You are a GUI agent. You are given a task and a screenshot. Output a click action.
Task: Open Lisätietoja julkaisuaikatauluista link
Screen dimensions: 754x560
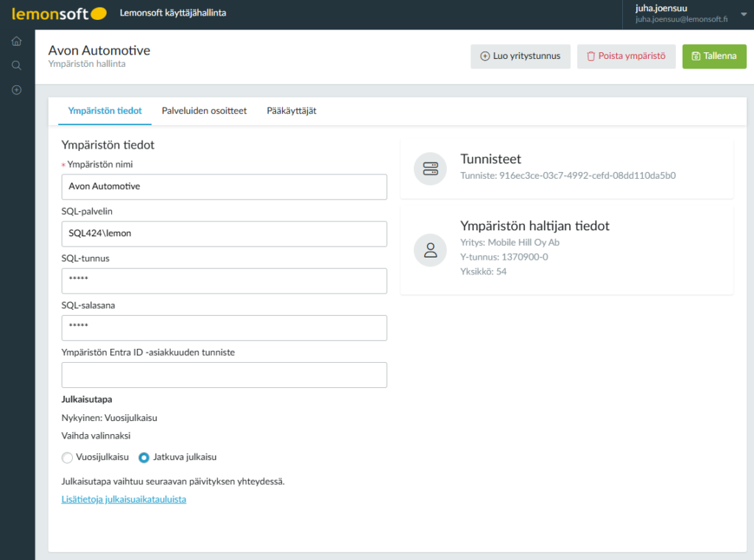pyautogui.click(x=124, y=500)
